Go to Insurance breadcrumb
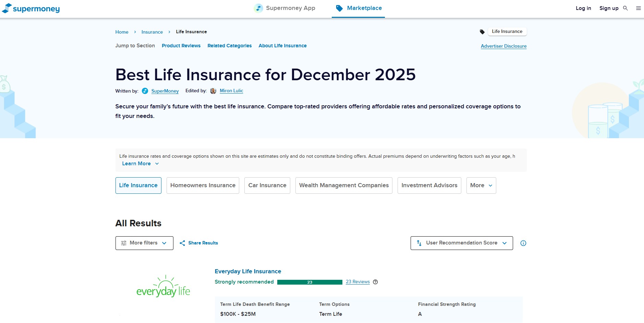 152,32
